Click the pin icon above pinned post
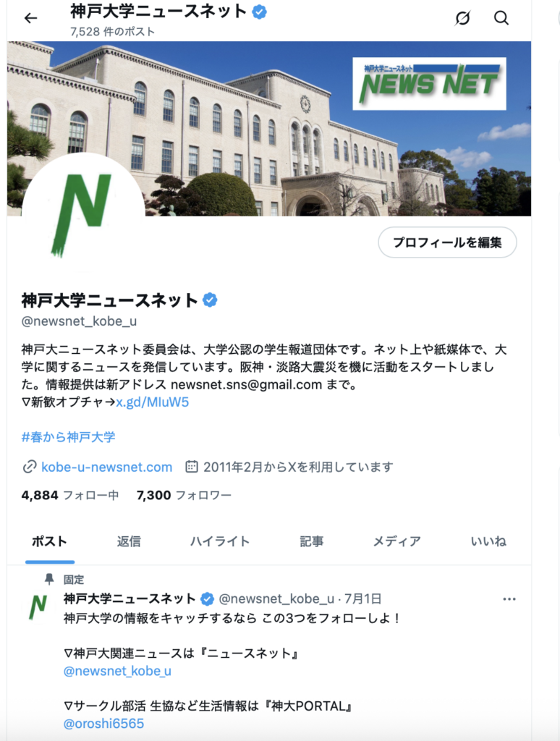Viewport: 560px width, 741px height. pyautogui.click(x=49, y=580)
